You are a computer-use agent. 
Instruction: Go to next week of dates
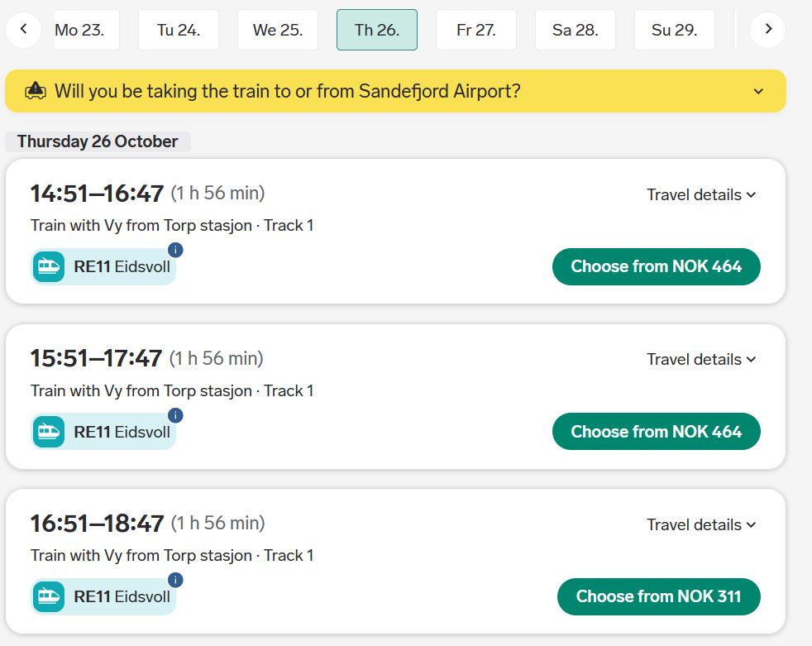(x=768, y=30)
